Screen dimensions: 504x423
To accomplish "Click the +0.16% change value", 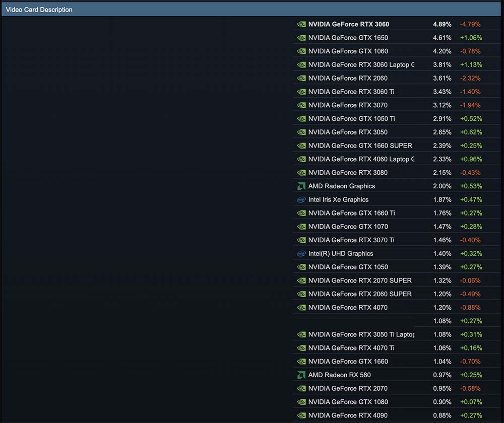I will pos(471,348).
